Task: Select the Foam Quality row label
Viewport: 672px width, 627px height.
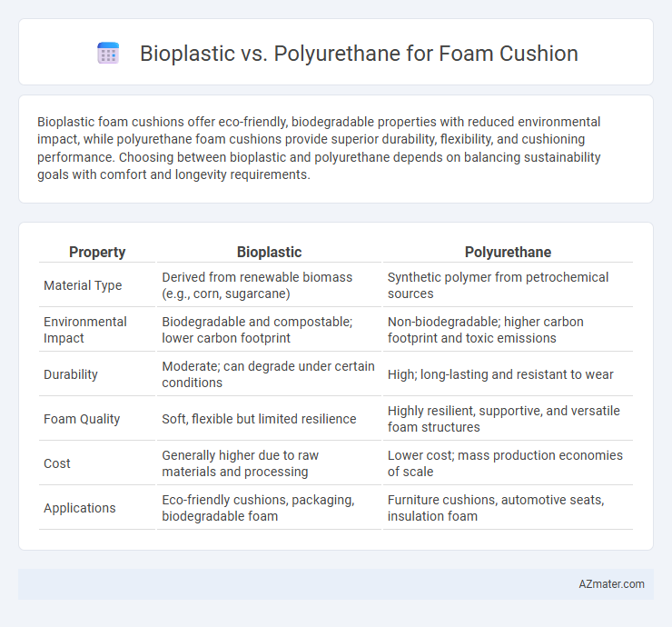Action: coord(82,419)
